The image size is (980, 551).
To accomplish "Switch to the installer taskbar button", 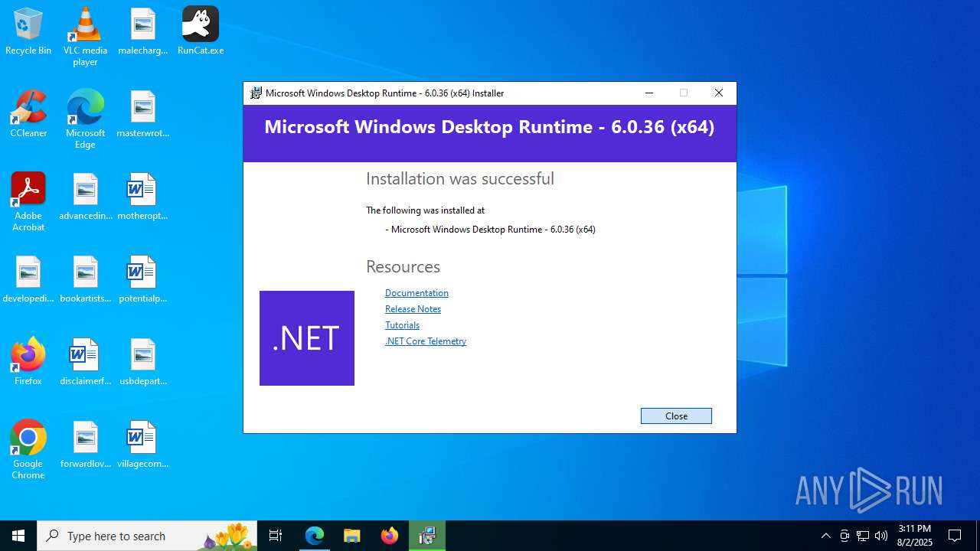I will click(x=426, y=536).
